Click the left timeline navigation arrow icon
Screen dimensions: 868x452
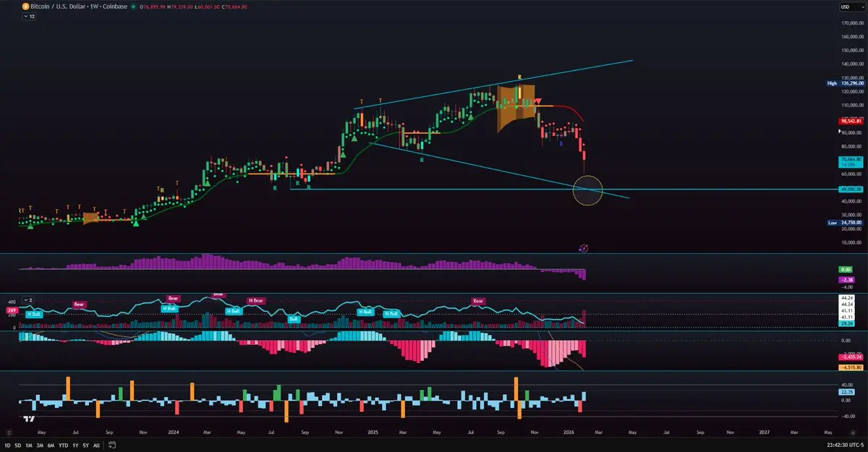[9, 431]
